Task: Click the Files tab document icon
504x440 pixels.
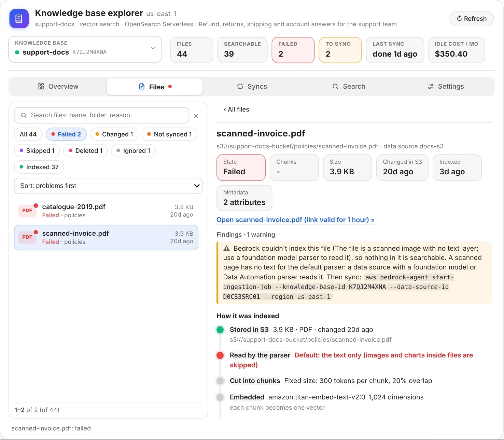Action: [x=142, y=87]
